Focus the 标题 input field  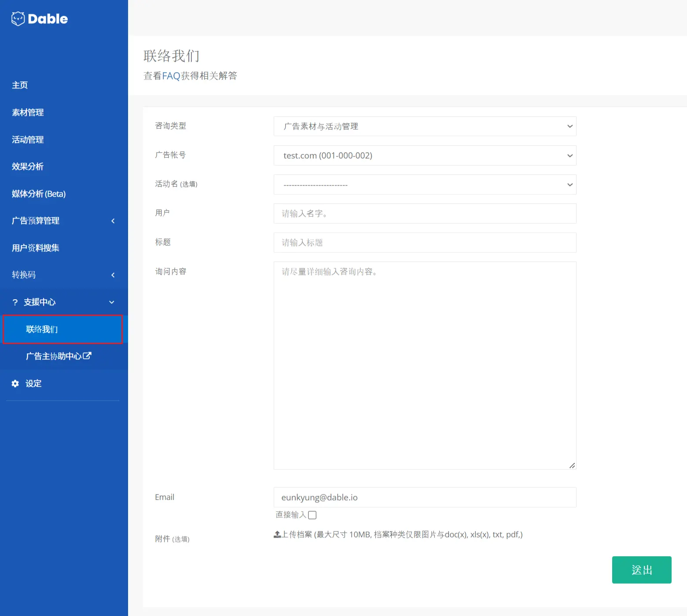pos(425,242)
